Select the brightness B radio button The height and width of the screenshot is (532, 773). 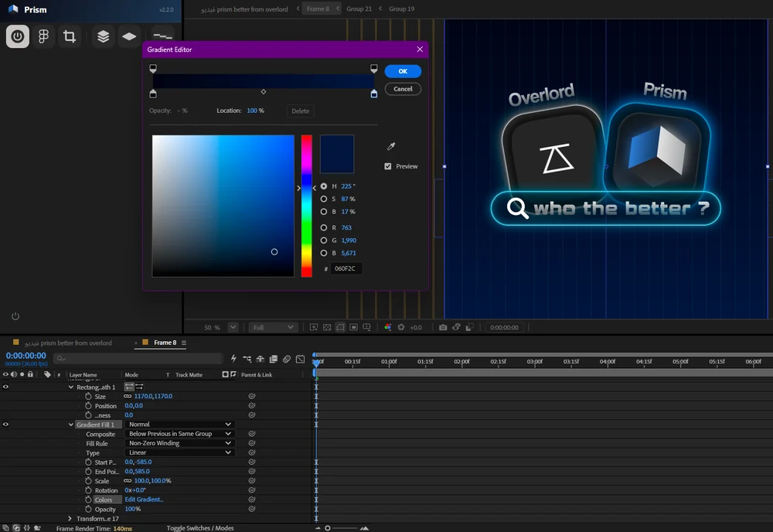[323, 212]
